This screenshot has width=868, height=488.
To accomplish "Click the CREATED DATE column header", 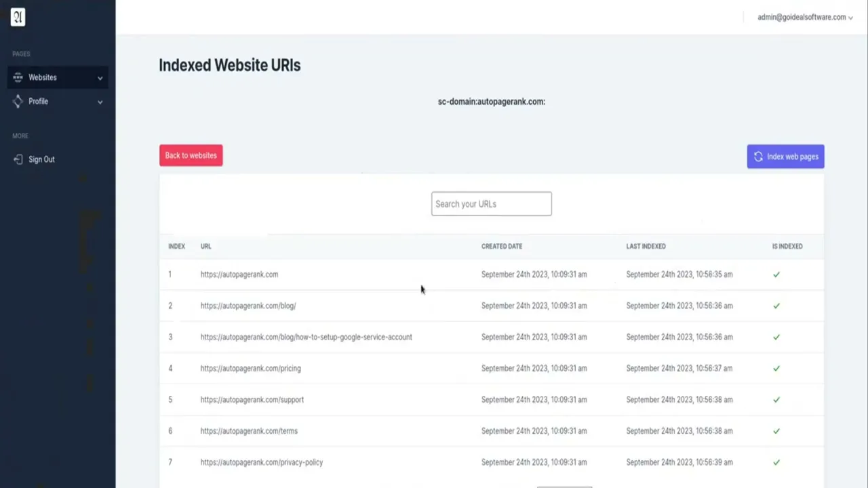I will click(x=502, y=246).
